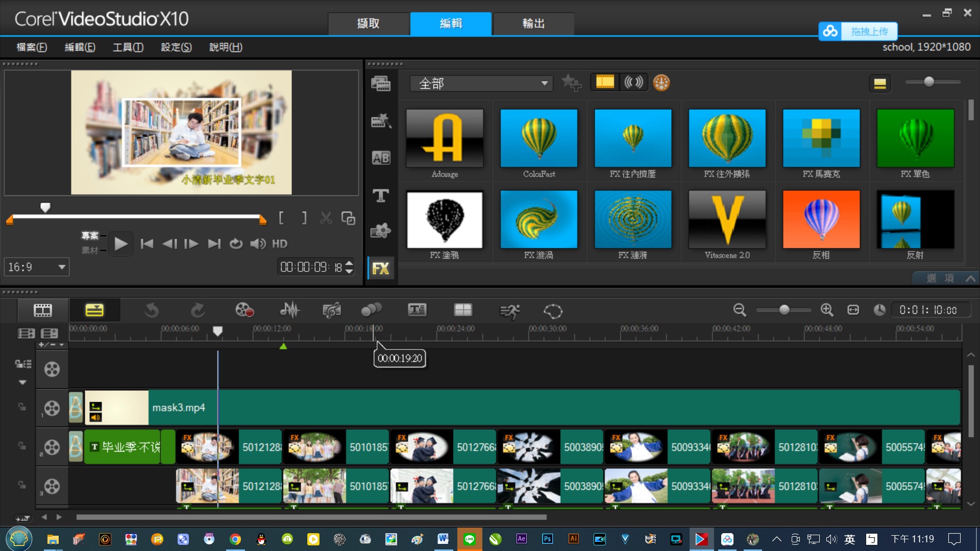Set the mark-in bracket
The image size is (980, 551).
281,218
